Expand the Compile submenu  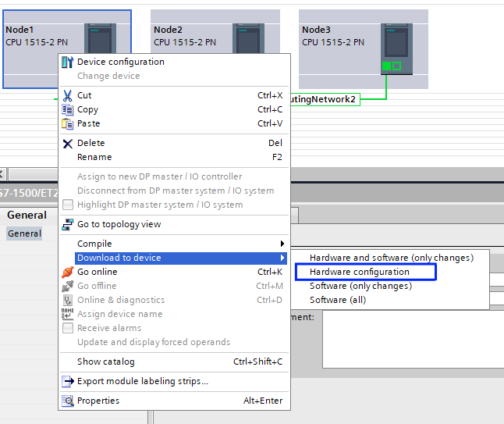click(282, 244)
